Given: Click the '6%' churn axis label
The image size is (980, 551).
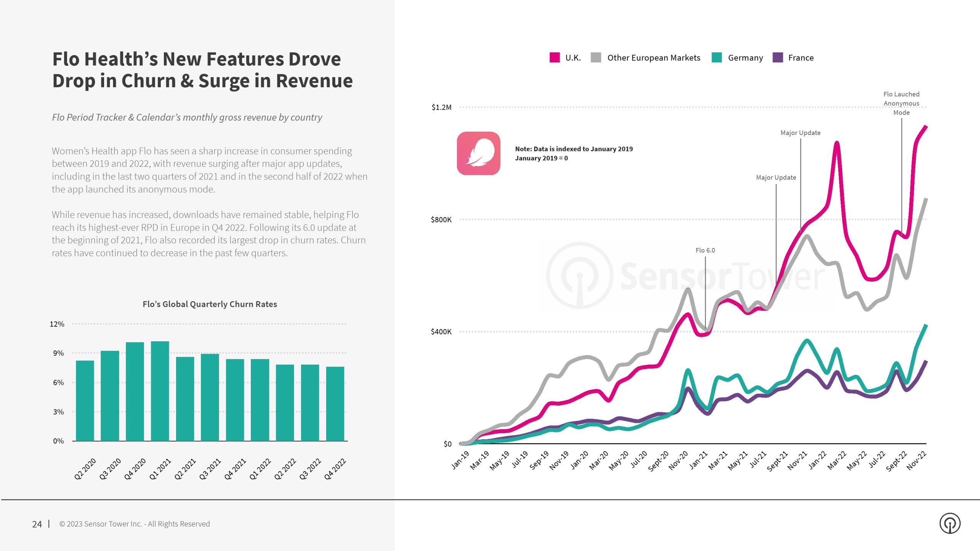Looking at the screenshot, I should [59, 383].
